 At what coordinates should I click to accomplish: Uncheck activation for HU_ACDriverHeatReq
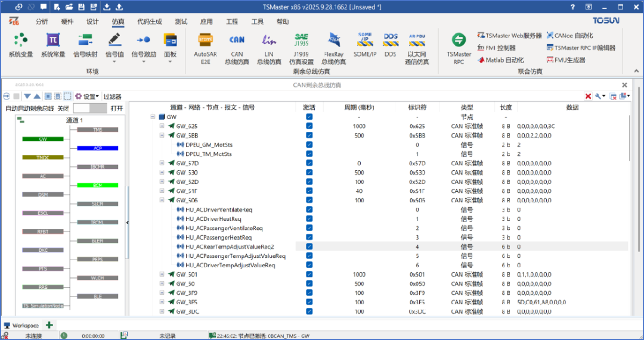(x=309, y=219)
